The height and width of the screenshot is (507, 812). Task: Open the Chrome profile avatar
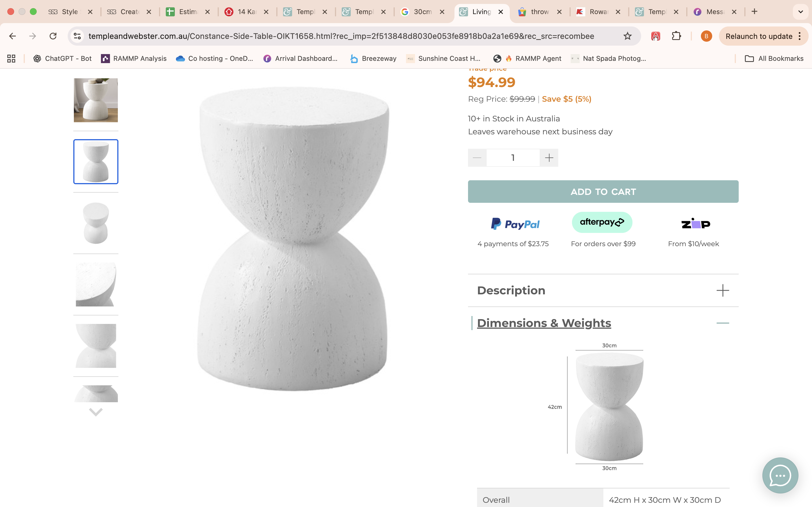[x=706, y=36]
